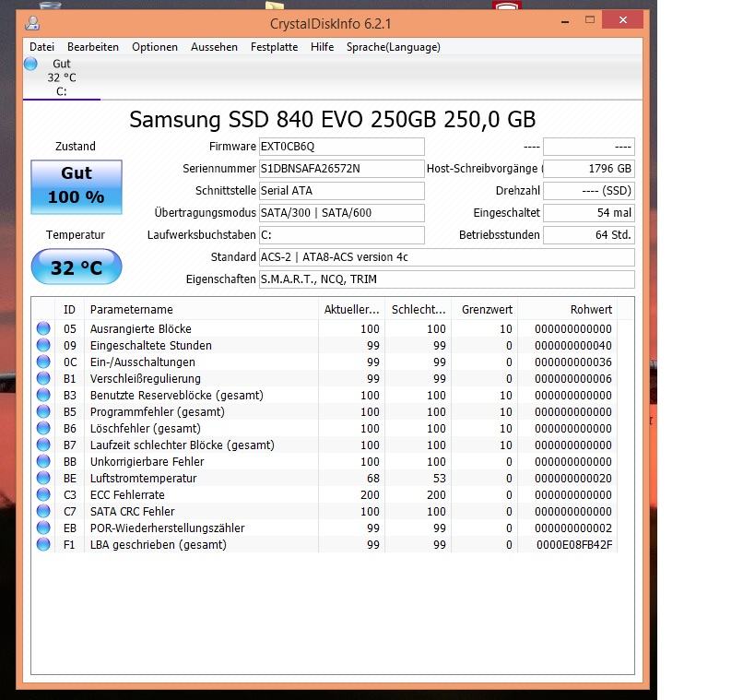Open the Sprache(Language) menu
The width and height of the screenshot is (755, 700).
pos(394,47)
